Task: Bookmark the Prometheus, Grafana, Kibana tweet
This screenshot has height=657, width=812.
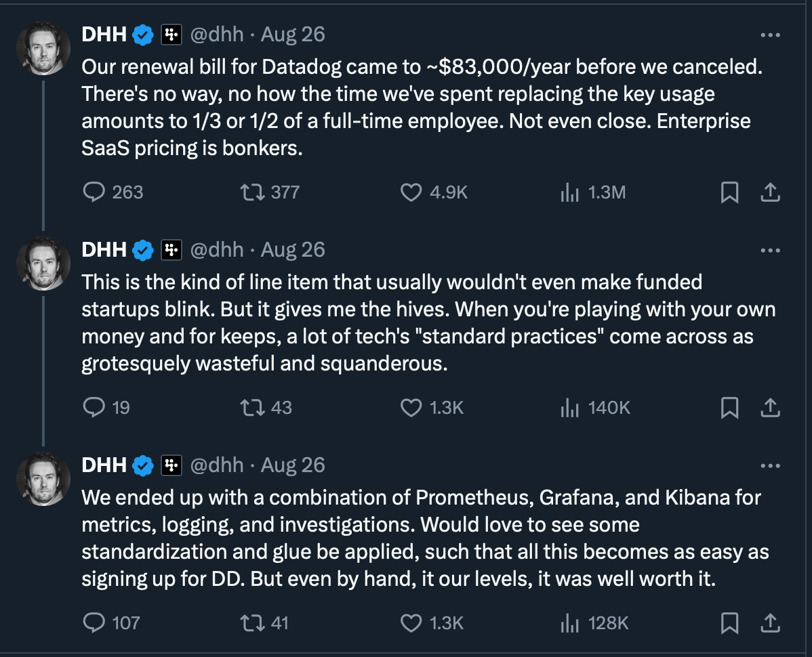Action: pos(729,623)
